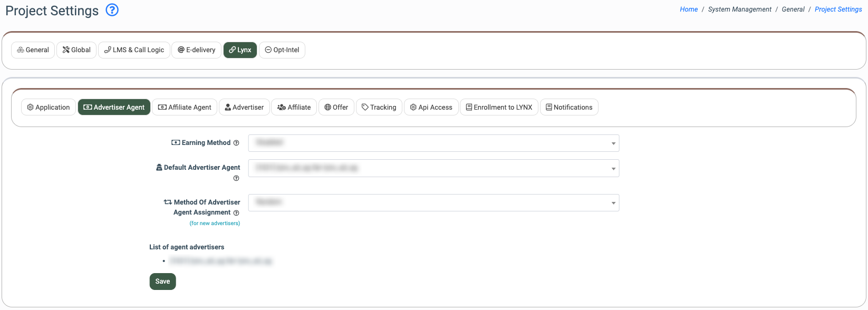
Task: Click the help icon beside Project Settings title
Action: pos(112,10)
